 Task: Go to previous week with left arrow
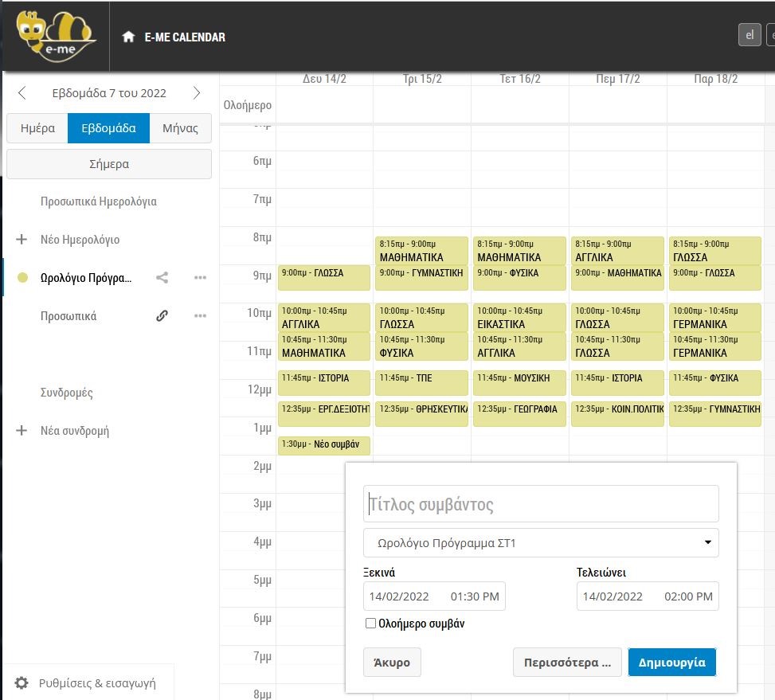[22, 93]
